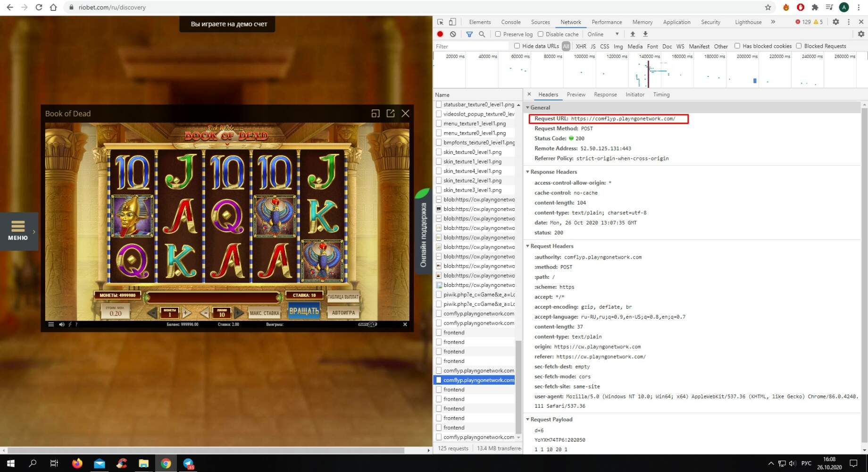The width and height of the screenshot is (868, 472).
Task: Import HAR file with upload arrow
Action: [633, 34]
